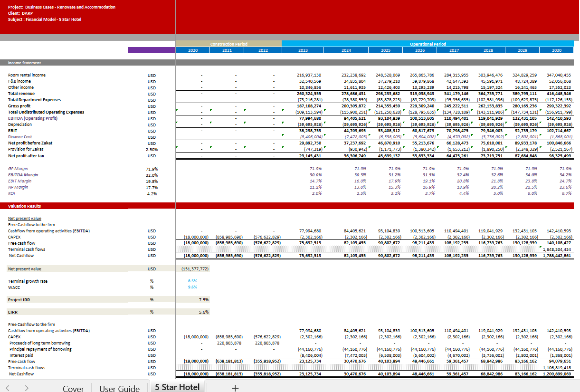The image size is (580, 392).
Task: Open the User Guide sheet tab
Action: click(x=119, y=388)
